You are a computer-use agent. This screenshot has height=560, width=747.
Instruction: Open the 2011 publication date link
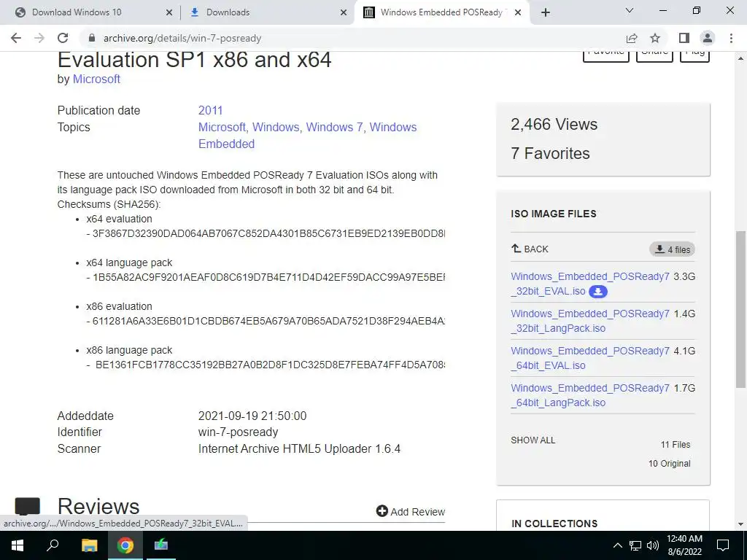click(x=211, y=111)
